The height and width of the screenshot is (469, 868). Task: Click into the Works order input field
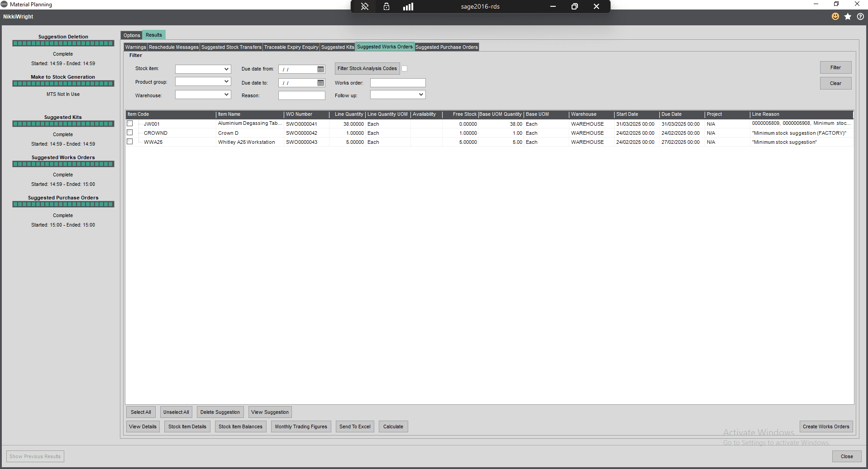coord(398,83)
